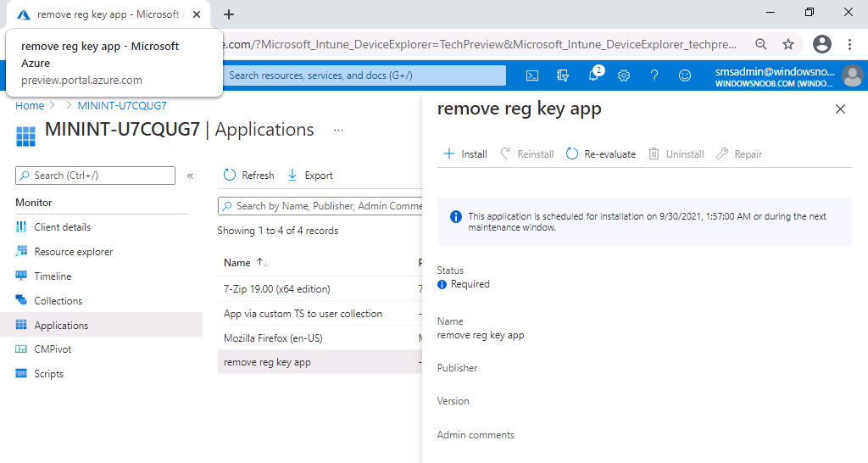
Task: Click Reinstall in the app pane toolbar
Action: coord(527,154)
